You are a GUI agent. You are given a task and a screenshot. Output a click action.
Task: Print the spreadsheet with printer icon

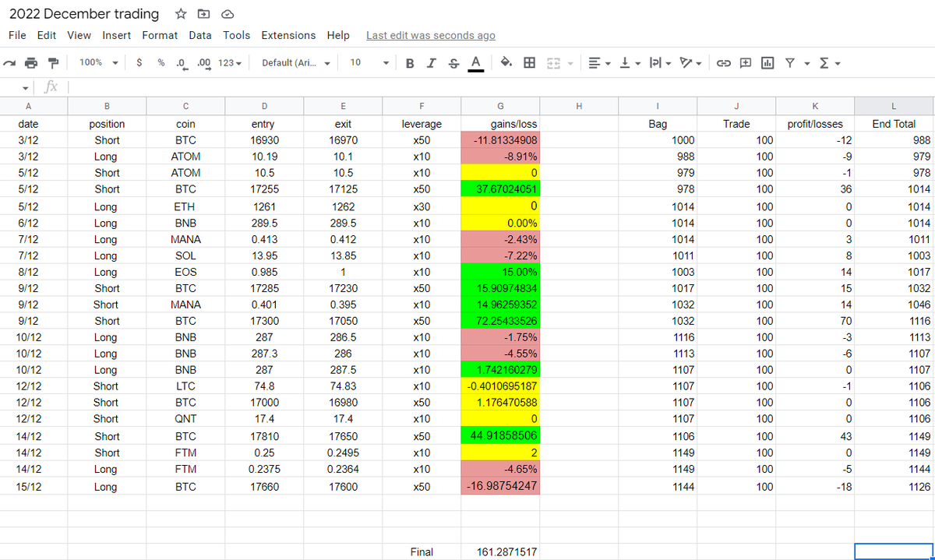point(31,62)
